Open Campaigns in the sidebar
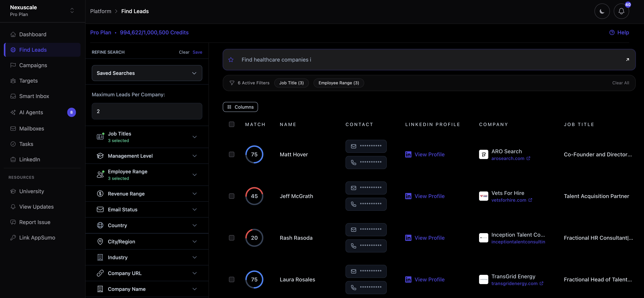Screen dimensions: 644x298 click(33, 65)
